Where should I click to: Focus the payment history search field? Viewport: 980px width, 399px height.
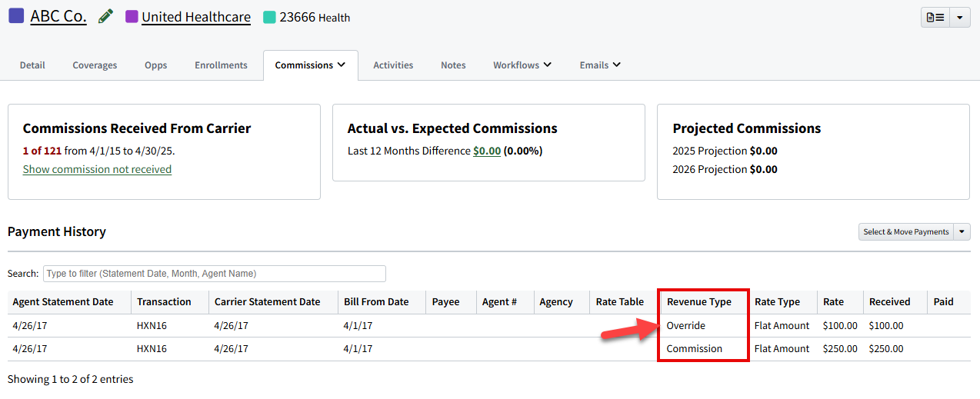215,274
